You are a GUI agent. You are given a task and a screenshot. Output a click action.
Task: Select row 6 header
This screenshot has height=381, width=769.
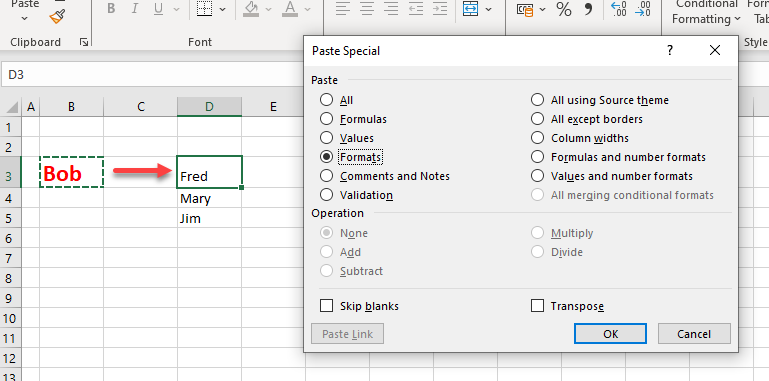tap(10, 238)
